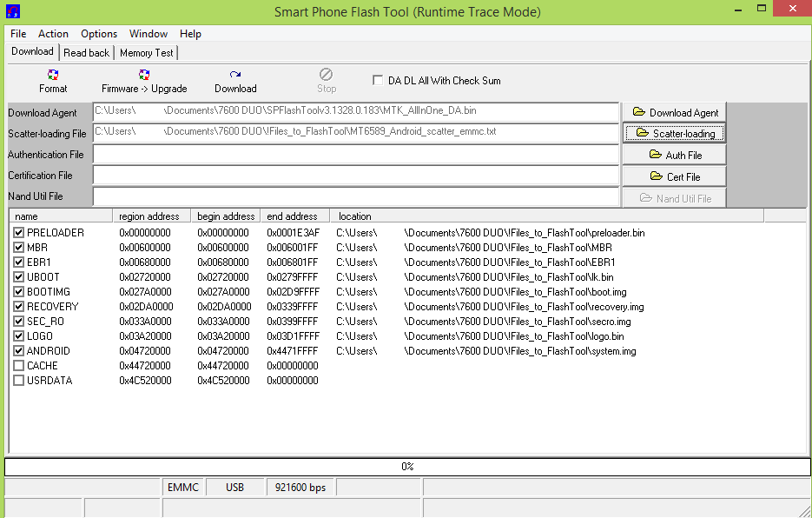
Task: Tick the USRDATA partition checkbox
Action: 19,381
